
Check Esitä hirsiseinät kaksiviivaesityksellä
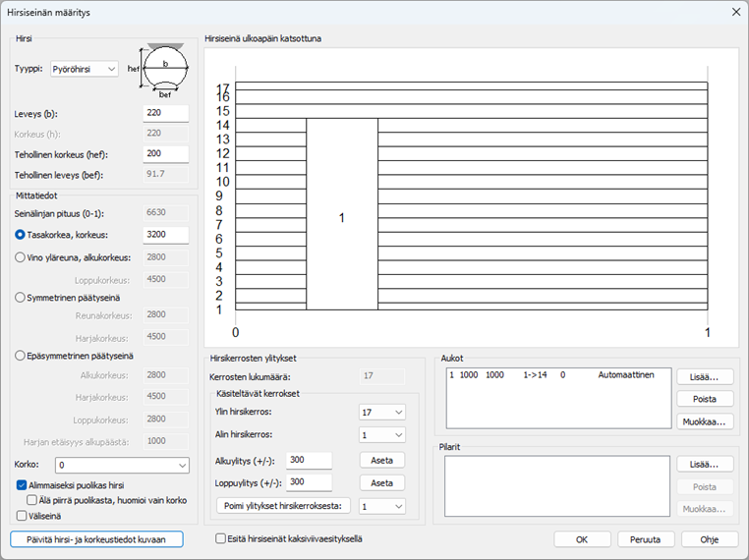tap(221, 538)
